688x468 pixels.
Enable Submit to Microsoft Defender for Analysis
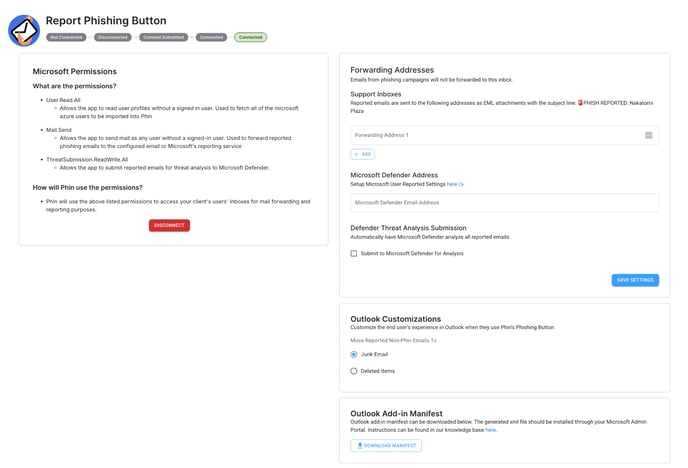pyautogui.click(x=354, y=253)
